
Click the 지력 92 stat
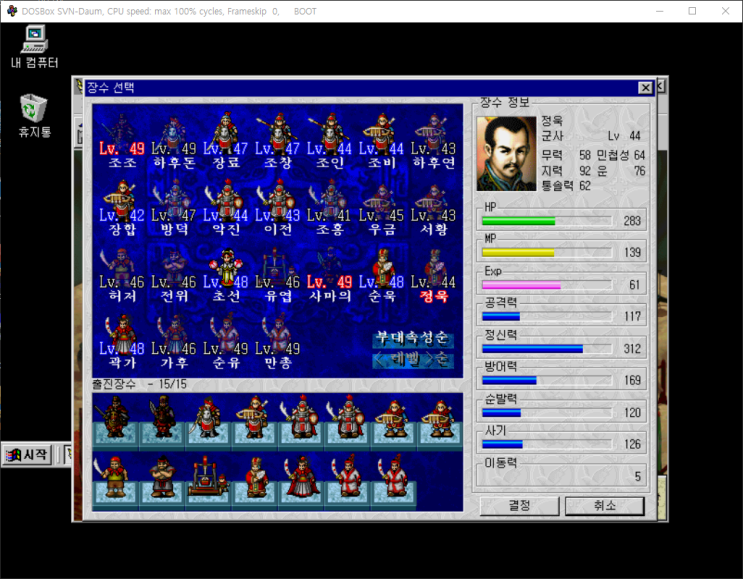pos(566,171)
